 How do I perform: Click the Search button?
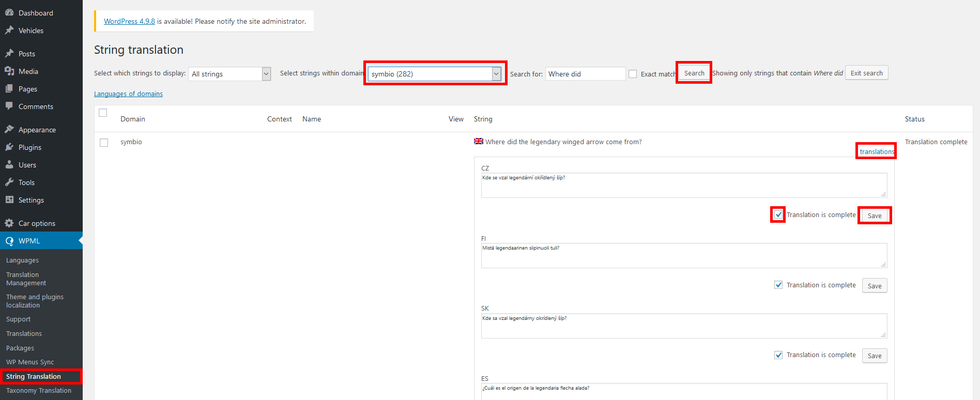694,73
